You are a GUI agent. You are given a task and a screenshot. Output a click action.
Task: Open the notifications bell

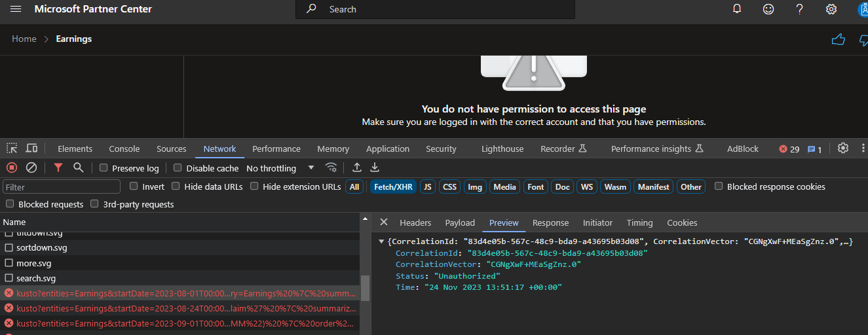[737, 9]
